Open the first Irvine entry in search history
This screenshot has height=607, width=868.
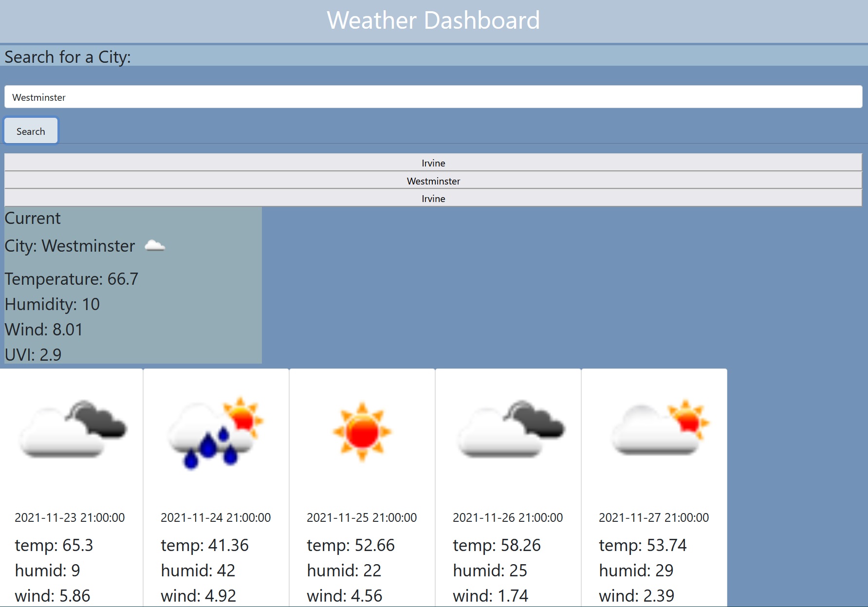tap(433, 163)
